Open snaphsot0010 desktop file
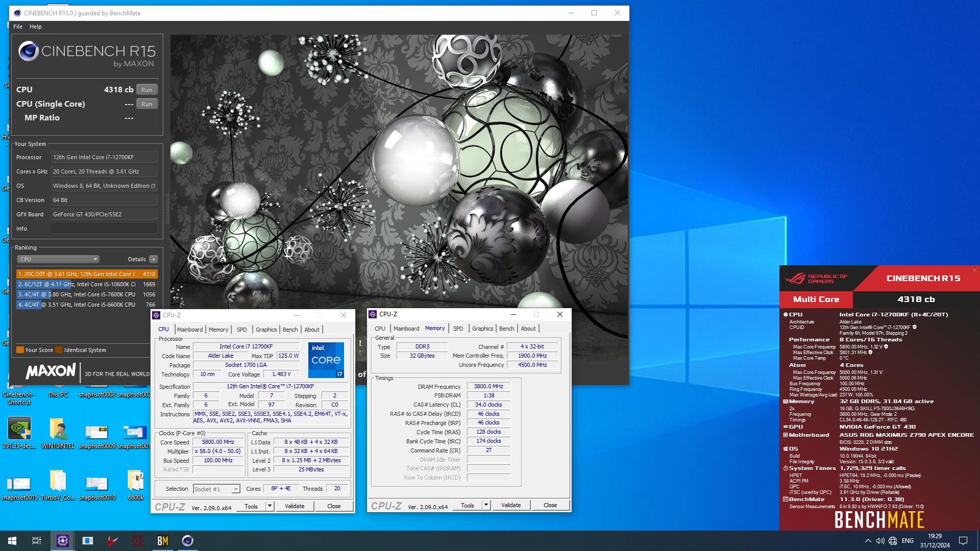This screenshot has height=551, width=980. (96, 487)
